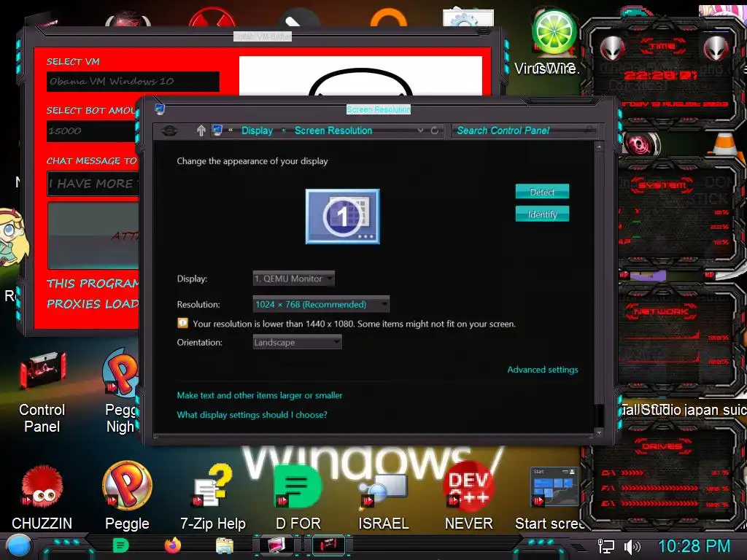Launch Firefox from the taskbar
The width and height of the screenshot is (747, 560).
coord(172,545)
